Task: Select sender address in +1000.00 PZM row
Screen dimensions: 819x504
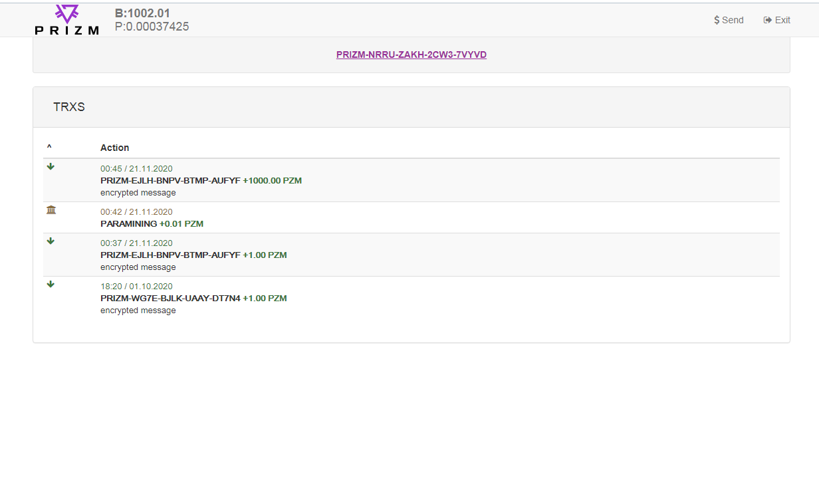Action: [x=170, y=181]
